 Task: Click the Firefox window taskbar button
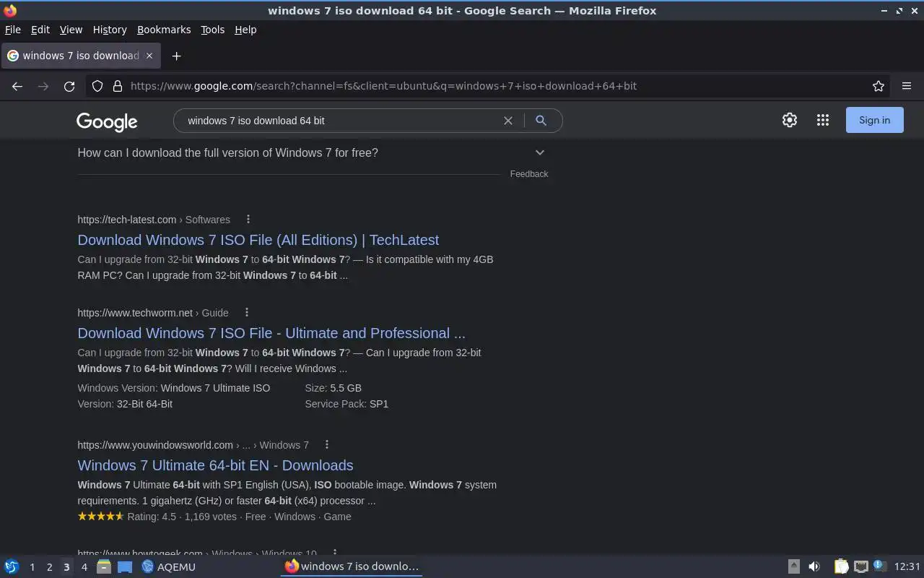click(352, 566)
